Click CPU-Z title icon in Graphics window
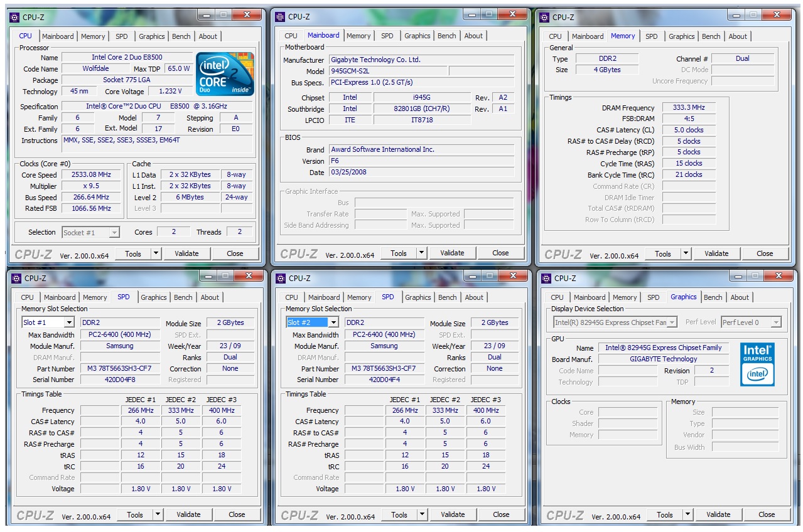Viewport: 803px width, 532px height. click(546, 278)
